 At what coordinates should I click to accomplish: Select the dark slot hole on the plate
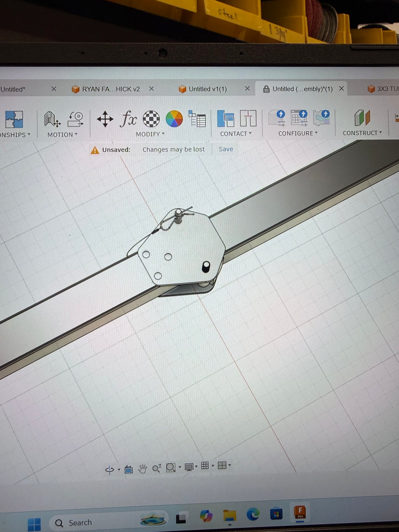pos(206,267)
